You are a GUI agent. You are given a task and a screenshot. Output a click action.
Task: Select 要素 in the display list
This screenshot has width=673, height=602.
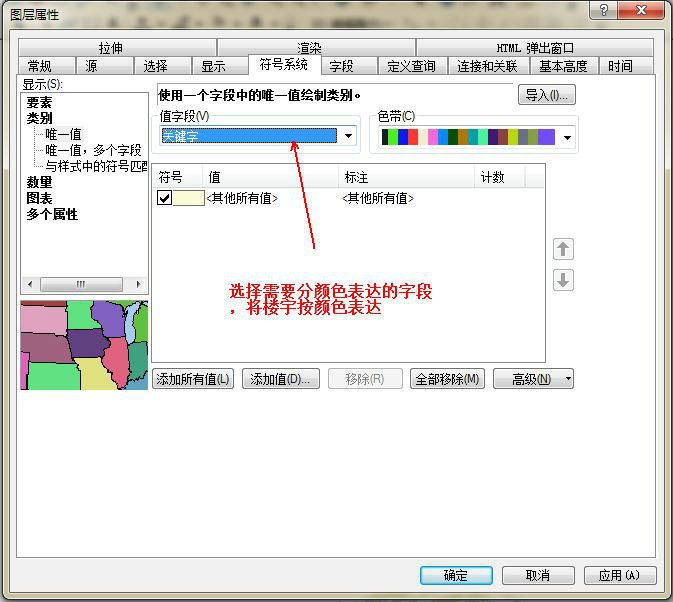pos(39,102)
